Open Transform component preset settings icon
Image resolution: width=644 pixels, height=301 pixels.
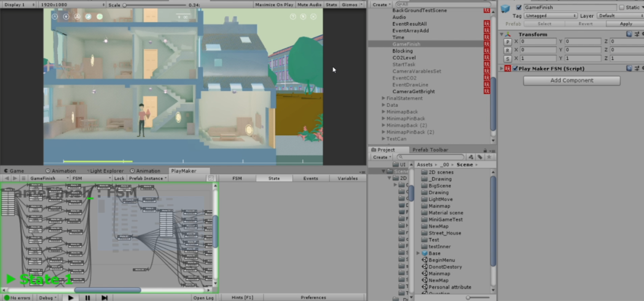point(637,34)
